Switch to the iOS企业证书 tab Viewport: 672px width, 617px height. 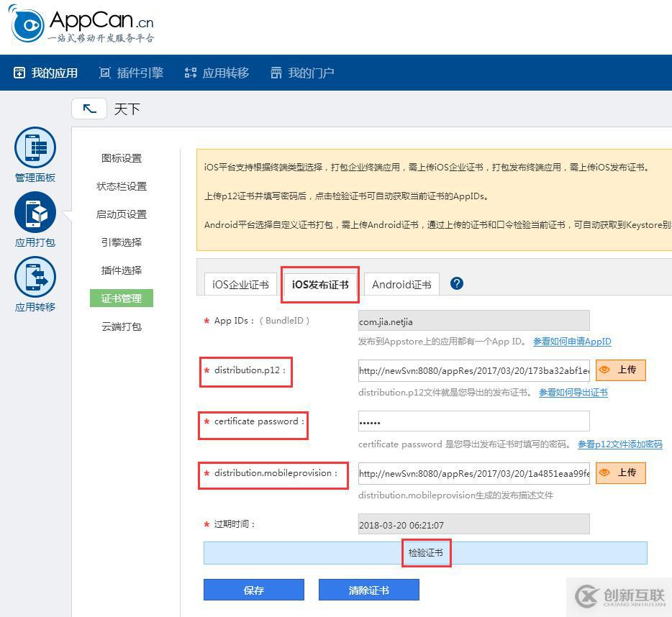(x=240, y=285)
